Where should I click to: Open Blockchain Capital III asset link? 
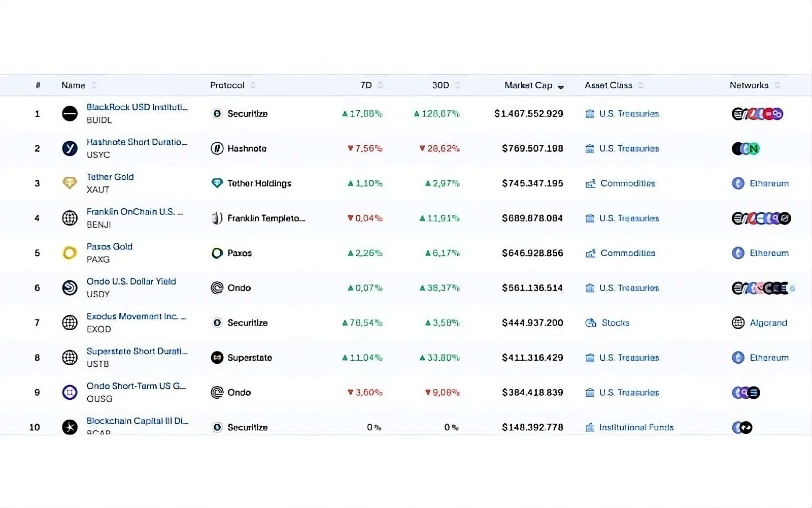click(138, 421)
